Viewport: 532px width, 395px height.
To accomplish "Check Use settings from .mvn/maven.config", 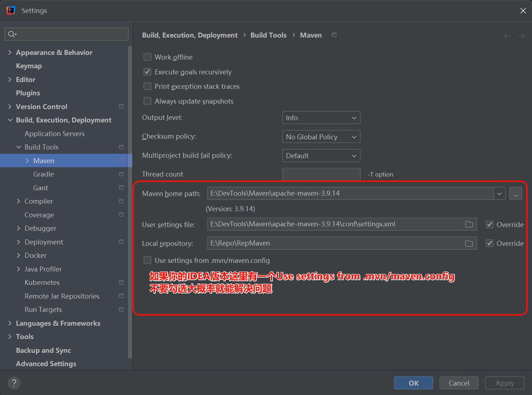I will (x=147, y=260).
